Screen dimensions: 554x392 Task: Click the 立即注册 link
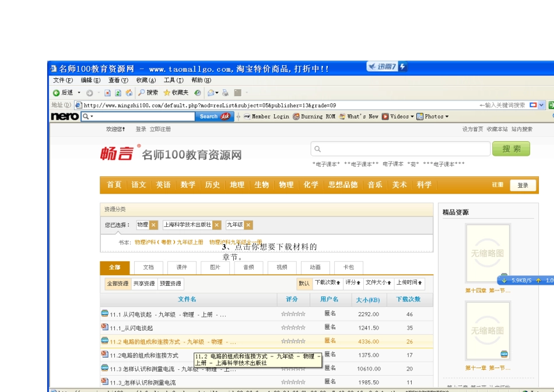[x=160, y=129]
